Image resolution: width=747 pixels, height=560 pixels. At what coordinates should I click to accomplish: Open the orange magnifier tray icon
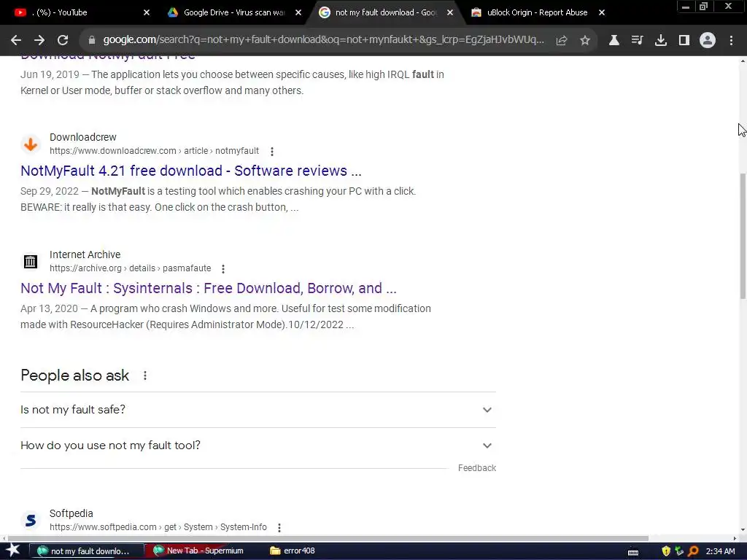(x=693, y=551)
